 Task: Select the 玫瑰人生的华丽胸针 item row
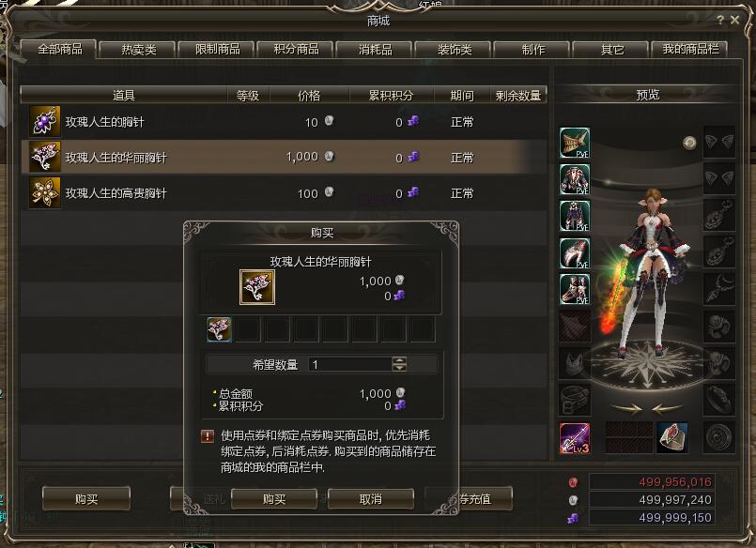click(284, 157)
